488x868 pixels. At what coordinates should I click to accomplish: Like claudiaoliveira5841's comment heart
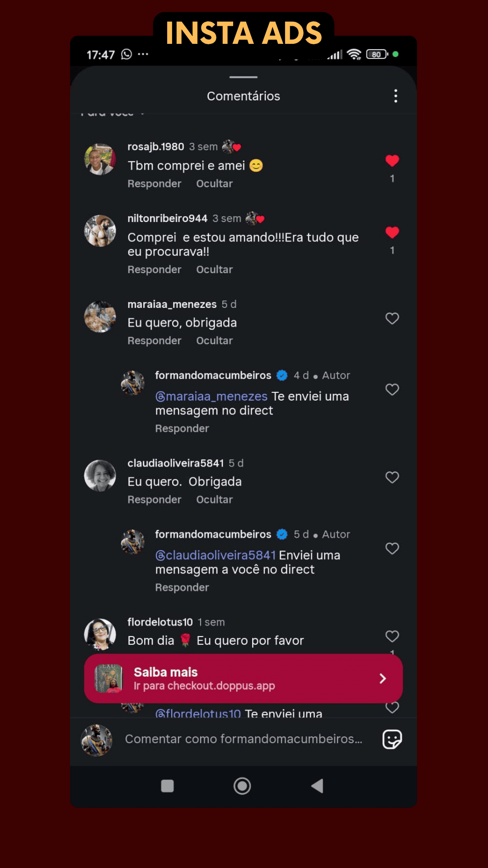pyautogui.click(x=392, y=477)
